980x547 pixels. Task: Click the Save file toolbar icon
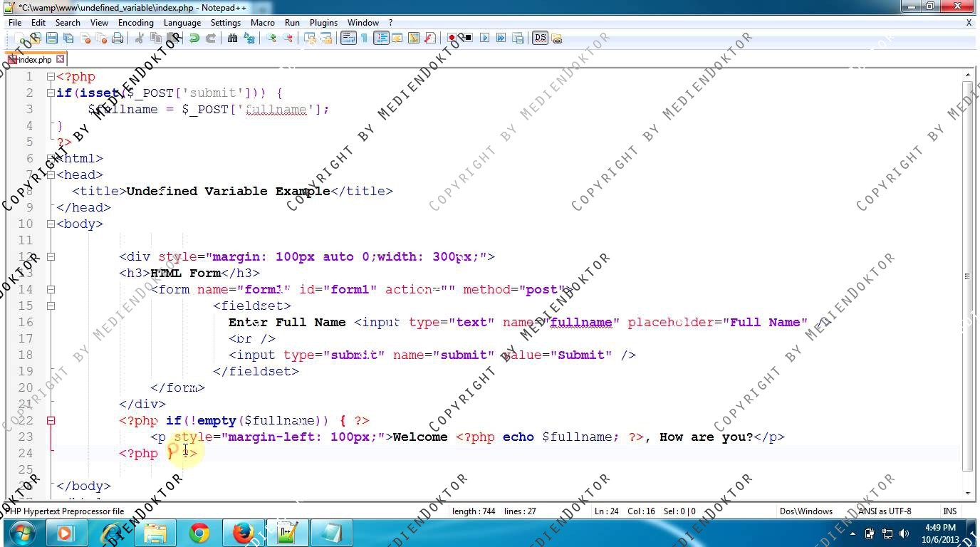(52, 38)
